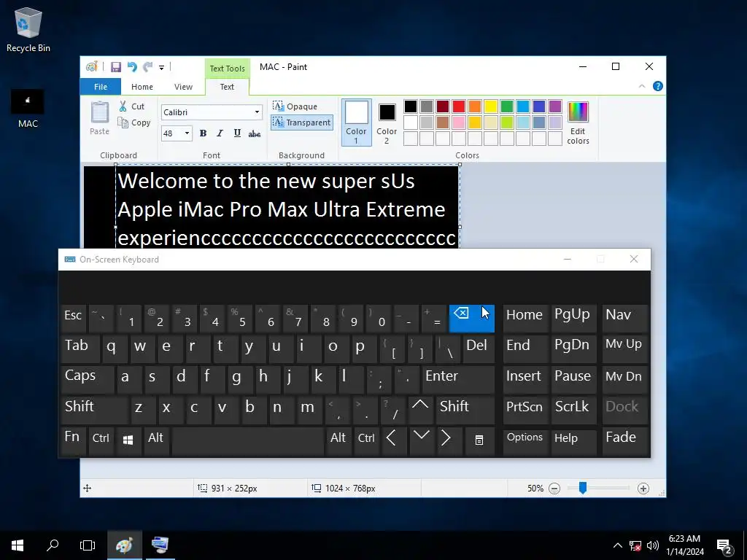Click the taskbar Search magnifier icon

53,545
